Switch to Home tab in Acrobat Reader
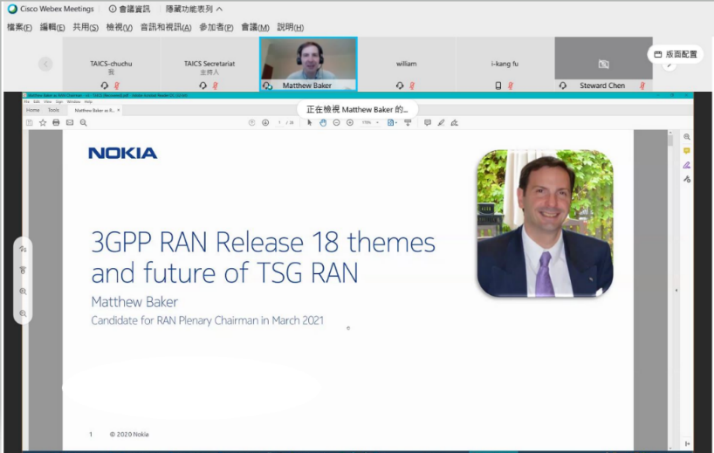 pyautogui.click(x=32, y=110)
